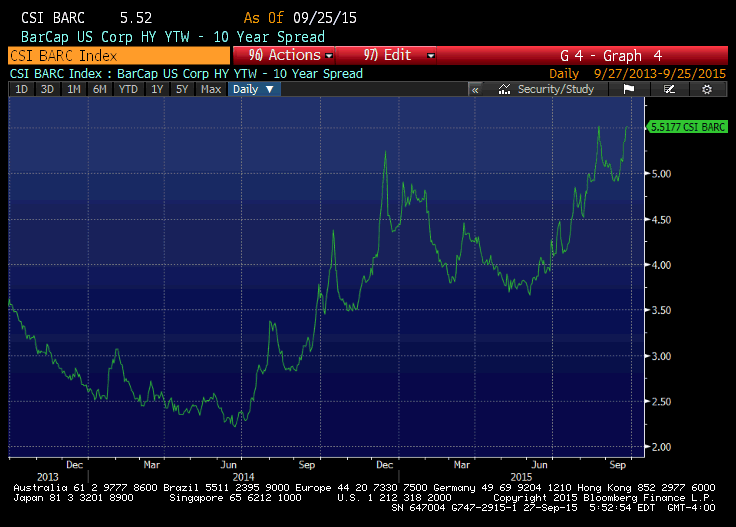
Task: Click the 2.50 y-axis label
Action: click(661, 402)
